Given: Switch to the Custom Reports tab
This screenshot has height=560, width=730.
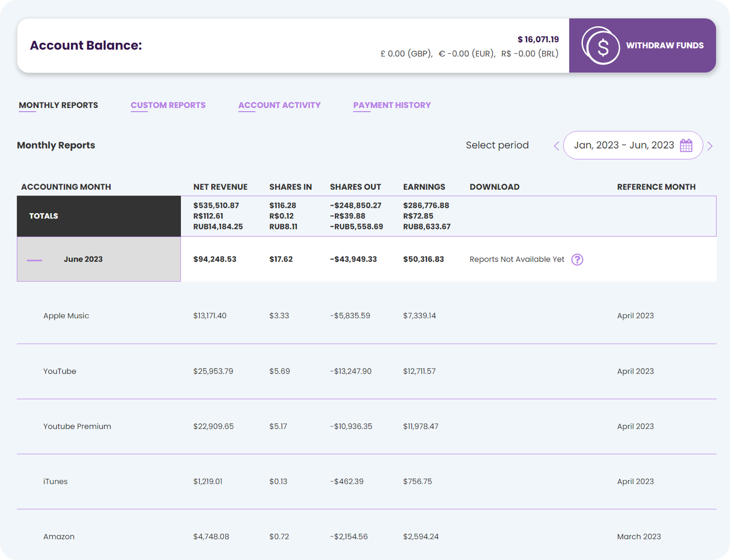Looking at the screenshot, I should coord(168,105).
